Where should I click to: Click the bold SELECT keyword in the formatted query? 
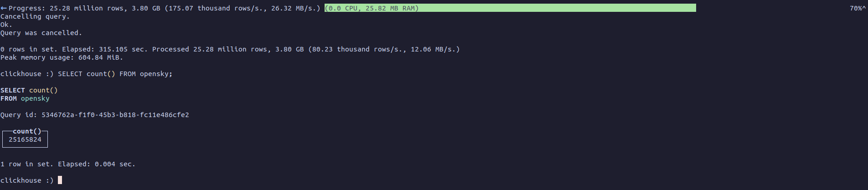(x=13, y=90)
